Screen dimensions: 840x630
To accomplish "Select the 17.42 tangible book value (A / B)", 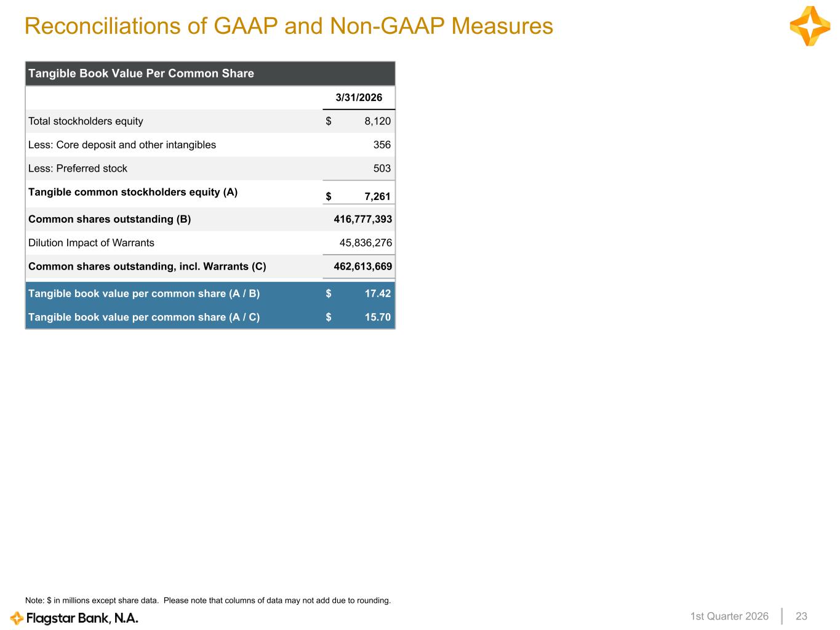I will coord(377,294).
